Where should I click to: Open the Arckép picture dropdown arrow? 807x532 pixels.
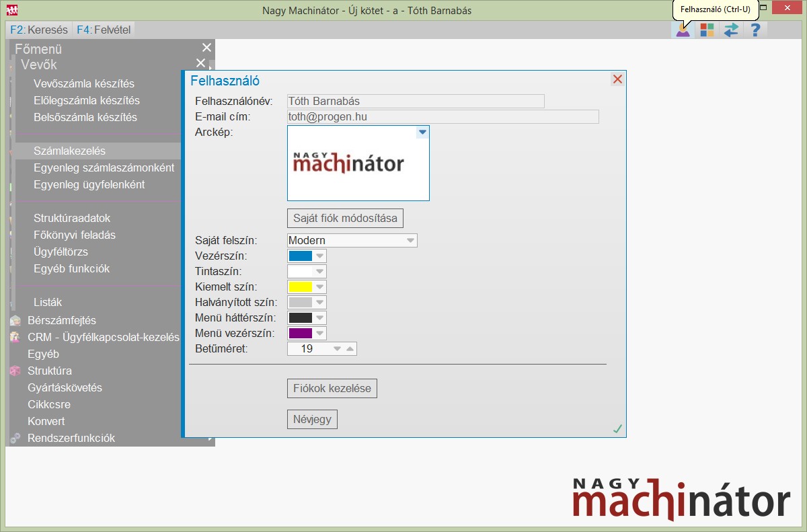click(x=422, y=132)
